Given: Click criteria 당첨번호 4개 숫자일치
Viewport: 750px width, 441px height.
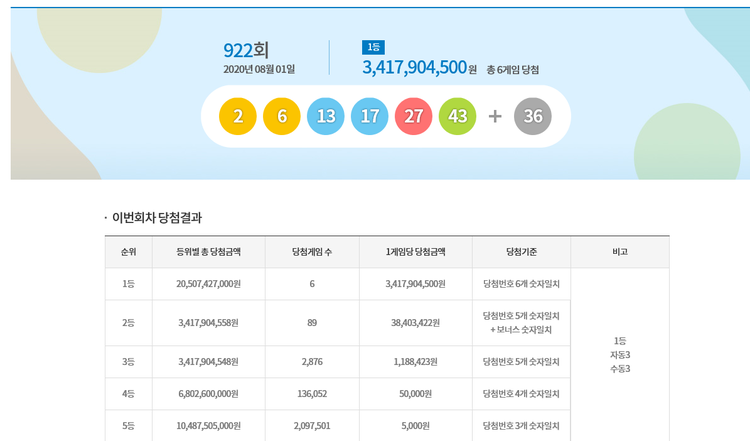Looking at the screenshot, I should 521,394.
